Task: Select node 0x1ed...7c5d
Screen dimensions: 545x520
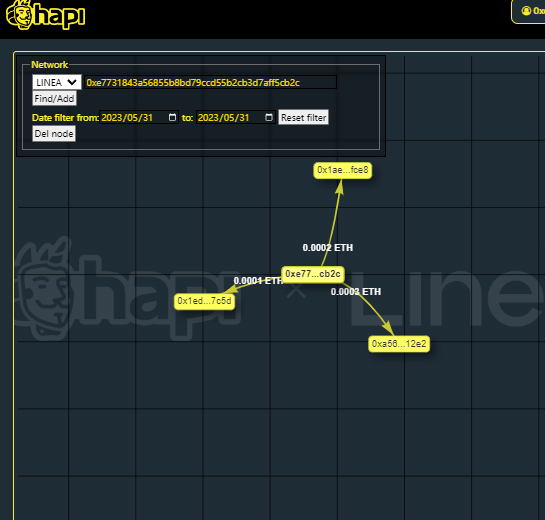Action: [x=204, y=301]
